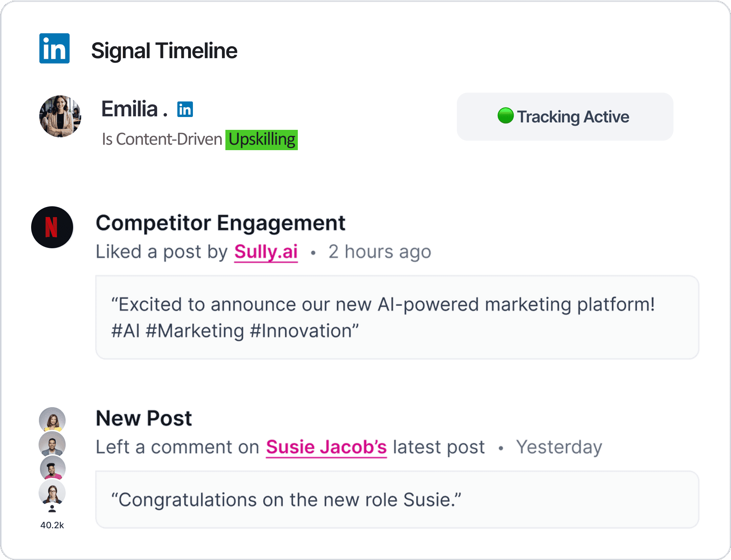The height and width of the screenshot is (560, 731).
Task: Open the Susie Jacob's profile link
Action: 326,447
